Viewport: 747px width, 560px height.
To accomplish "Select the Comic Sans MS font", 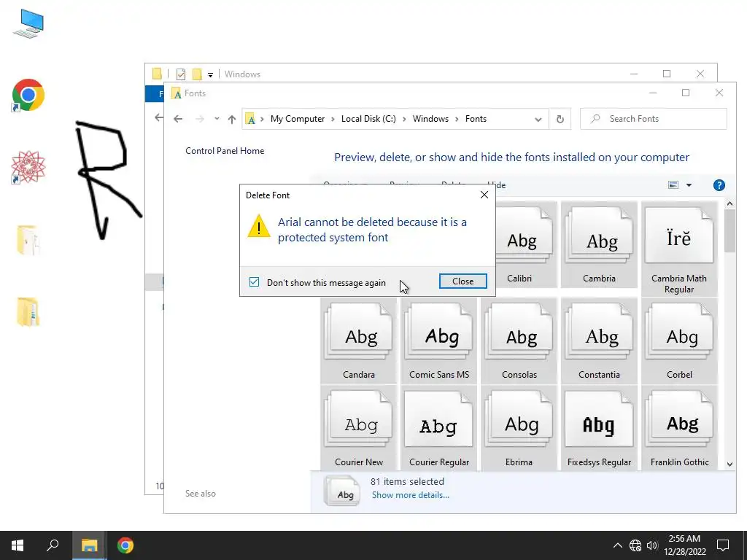I will tap(438, 341).
